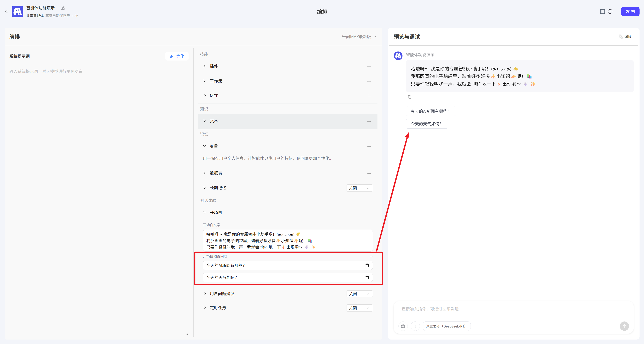Screen dimensions: 644x344
Task: Expand the 工作流 section
Action: pyautogui.click(x=205, y=81)
